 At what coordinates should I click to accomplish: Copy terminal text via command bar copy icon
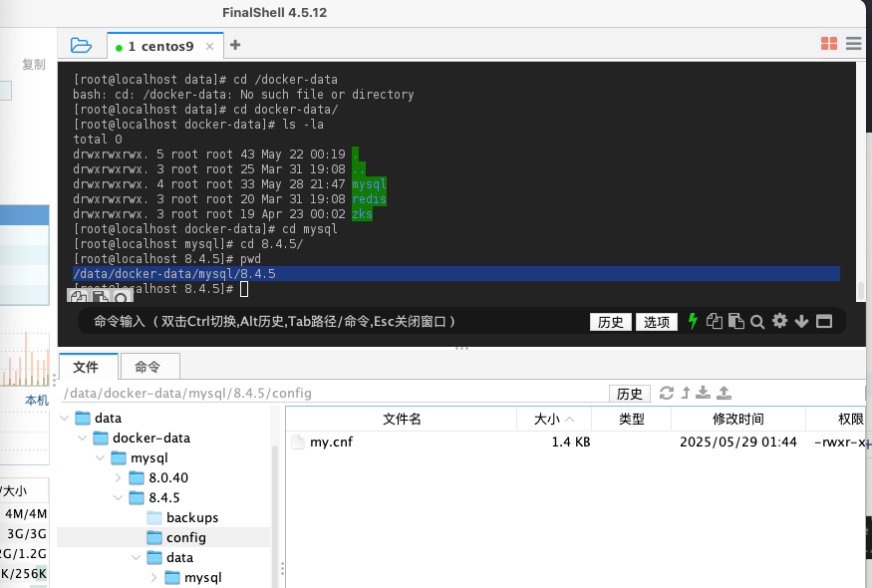pos(715,321)
